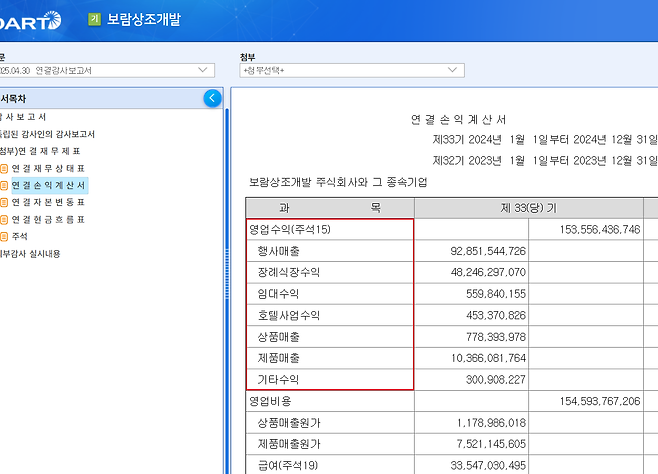Viewport: 658px width, 474px height.
Task: Select (첨부)연결재무제표 in the tree
Action: click(x=40, y=151)
